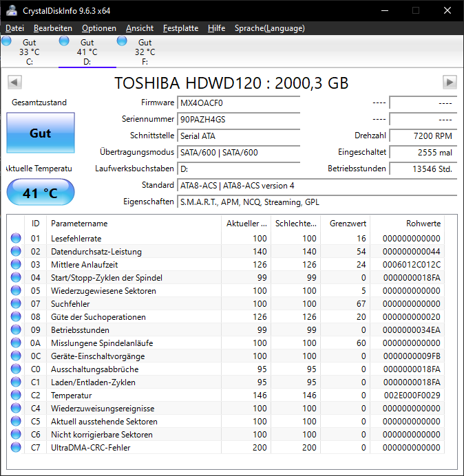Open the Datei menu
Viewport: 464px width, 476px height.
tap(14, 28)
